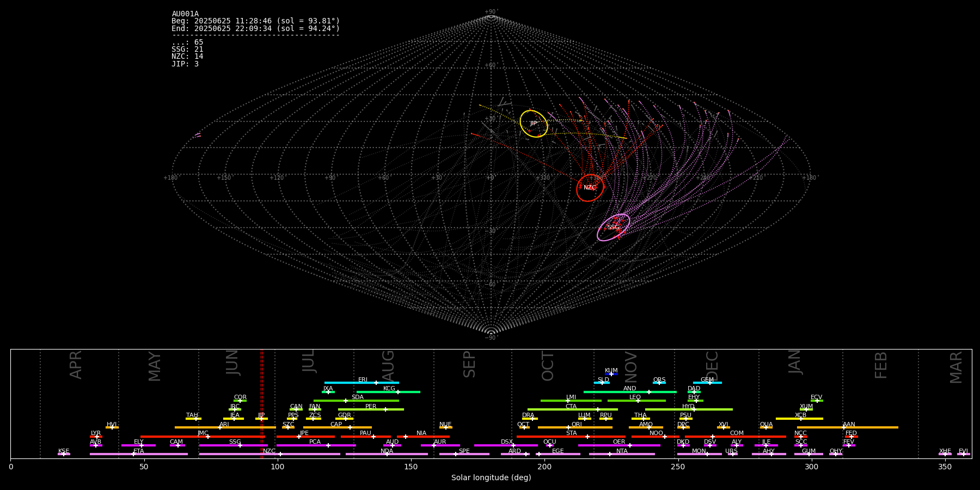The height and width of the screenshot is (490, 980).
Task: Click the End: 20250625 22:09:34 timestamp line
Action: pyautogui.click(x=255, y=28)
